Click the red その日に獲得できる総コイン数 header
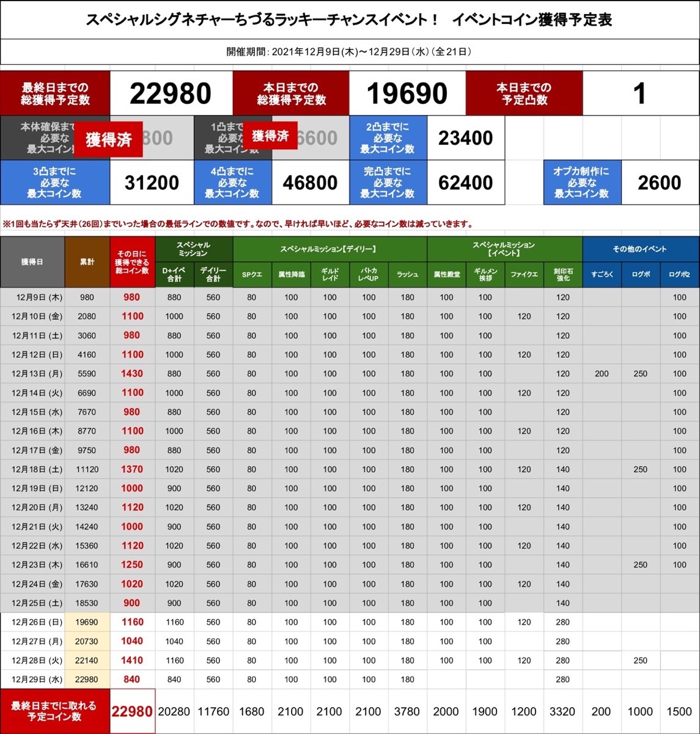This screenshot has width=700, height=734. pos(132,262)
